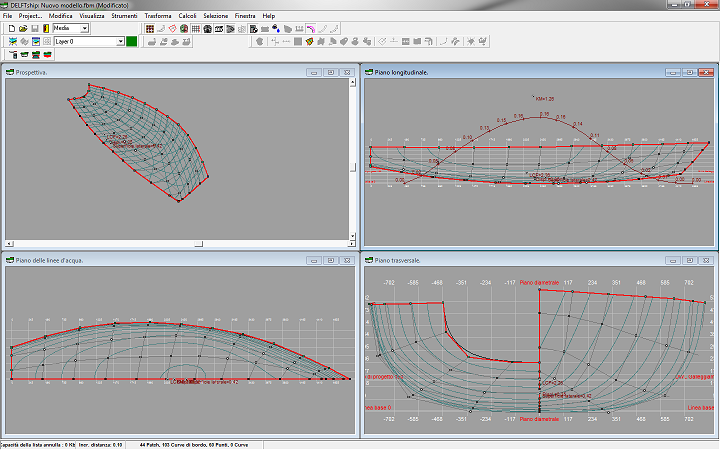Click the grey solid square toolbar icon
Viewport: 720px width, 450px height.
(298, 41)
